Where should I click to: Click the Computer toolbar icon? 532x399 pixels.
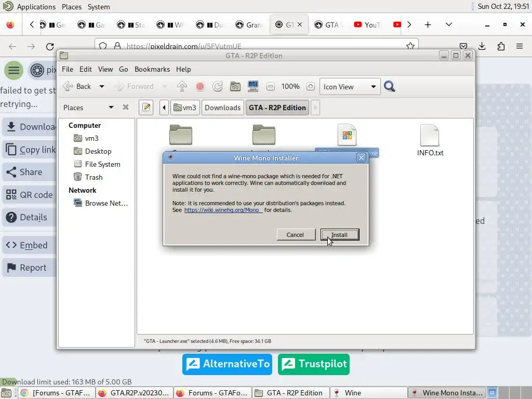(253, 87)
